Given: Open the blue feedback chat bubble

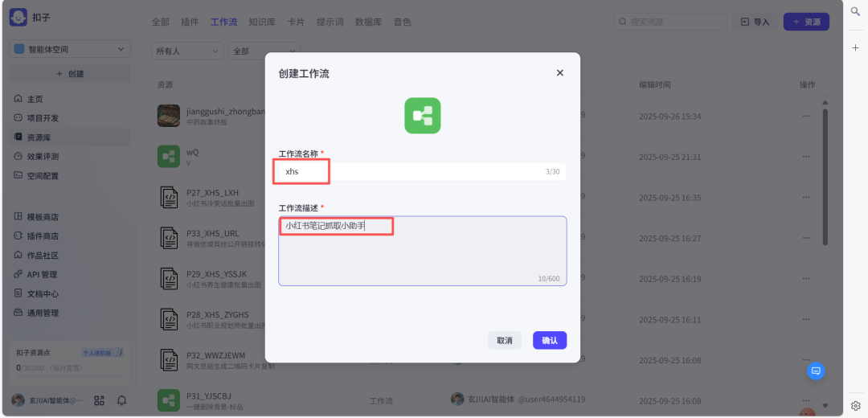Looking at the screenshot, I should coord(816,370).
